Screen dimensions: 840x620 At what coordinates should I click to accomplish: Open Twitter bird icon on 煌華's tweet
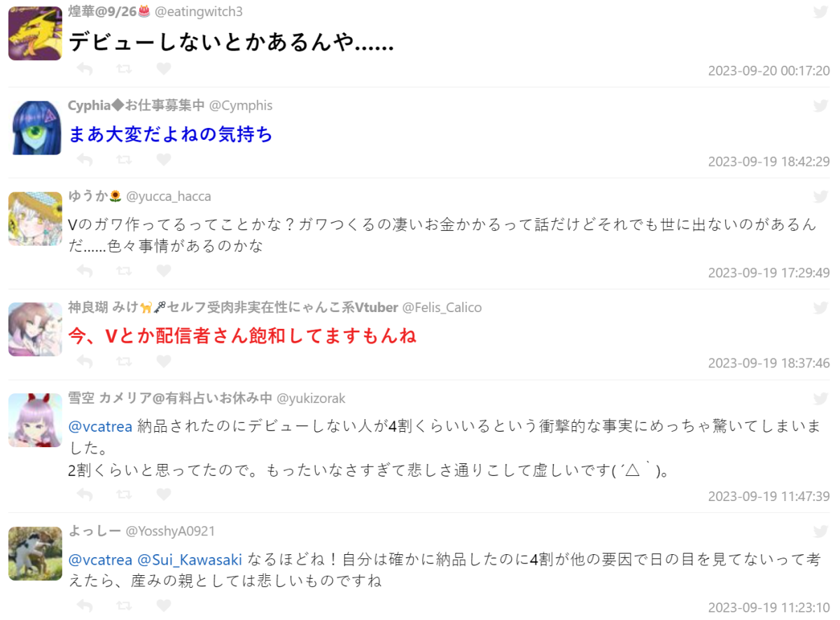(821, 11)
